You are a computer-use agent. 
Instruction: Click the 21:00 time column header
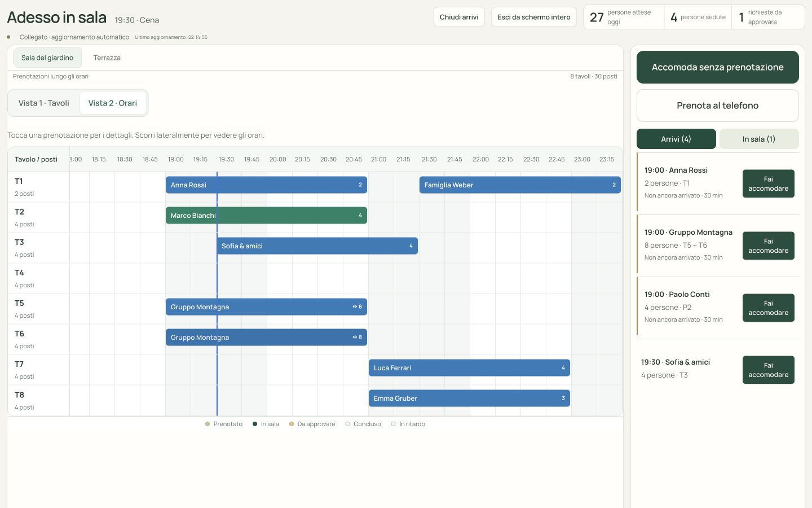(379, 160)
